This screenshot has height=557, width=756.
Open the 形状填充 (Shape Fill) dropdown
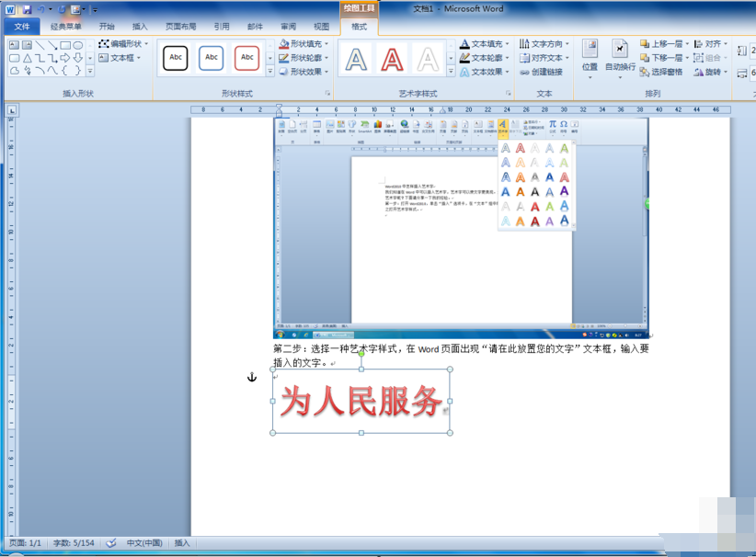tap(304, 44)
